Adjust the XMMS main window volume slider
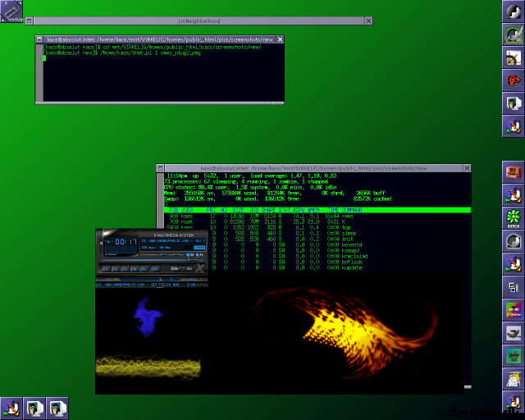The height and width of the screenshot is (420, 525). click(x=153, y=254)
